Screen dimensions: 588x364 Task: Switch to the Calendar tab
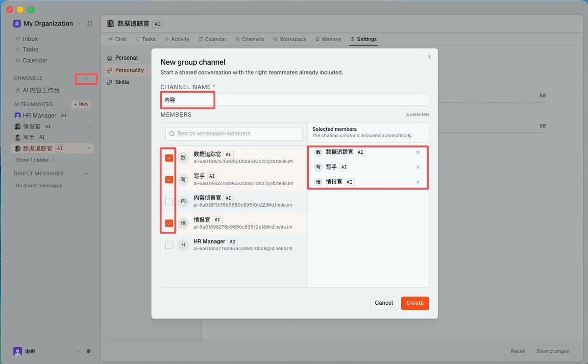tap(212, 39)
